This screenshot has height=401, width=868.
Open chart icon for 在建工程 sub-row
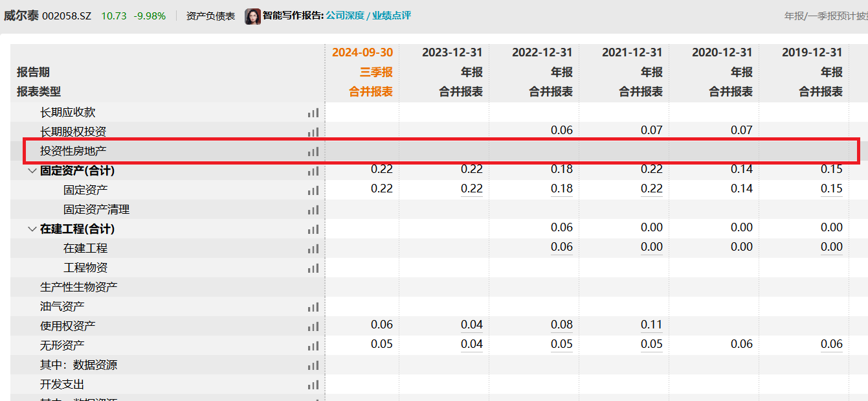tap(313, 249)
